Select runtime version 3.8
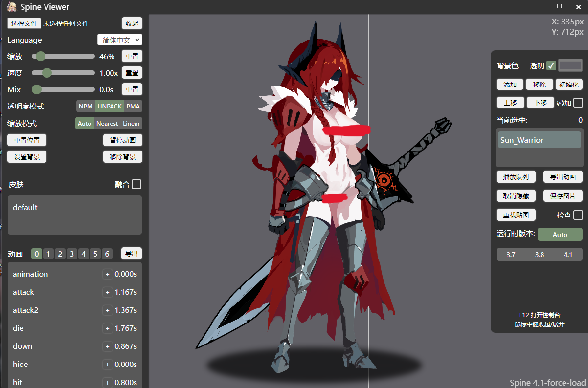Viewport: 588px width, 388px height. click(540, 255)
